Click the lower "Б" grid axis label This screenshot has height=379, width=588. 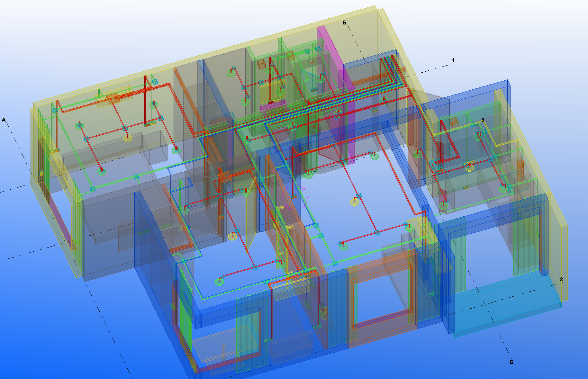coord(511,362)
